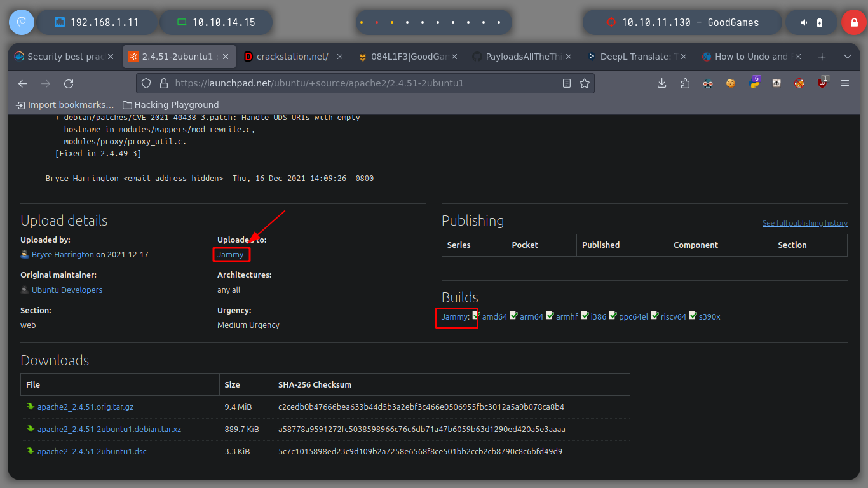Switch to the 084L1F3 GoodGames tab
Image resolution: width=868 pixels, height=488 pixels.
408,57
